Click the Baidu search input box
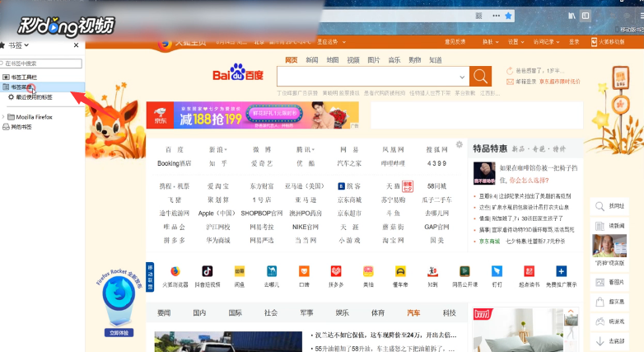644x352 pixels. pyautogui.click(x=373, y=77)
